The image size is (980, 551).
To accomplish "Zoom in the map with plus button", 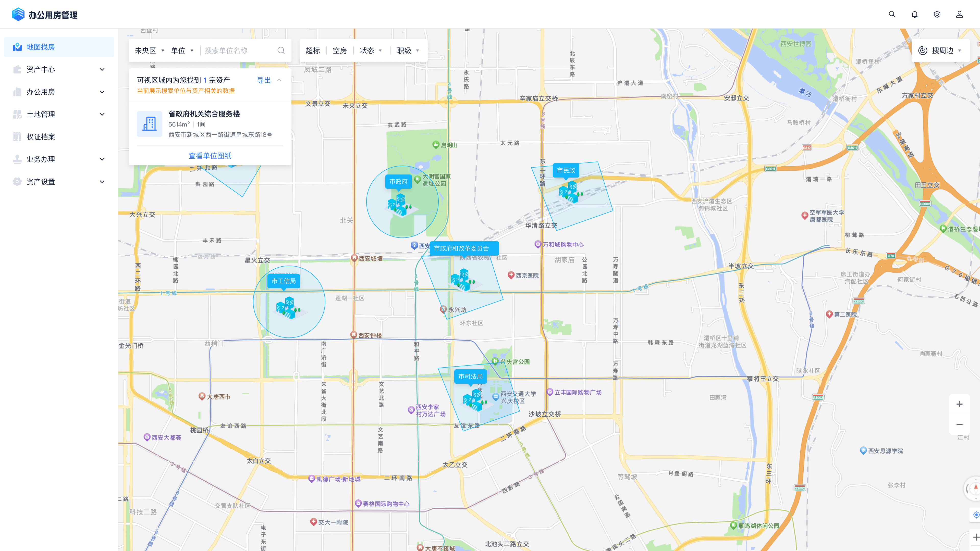I will (960, 404).
